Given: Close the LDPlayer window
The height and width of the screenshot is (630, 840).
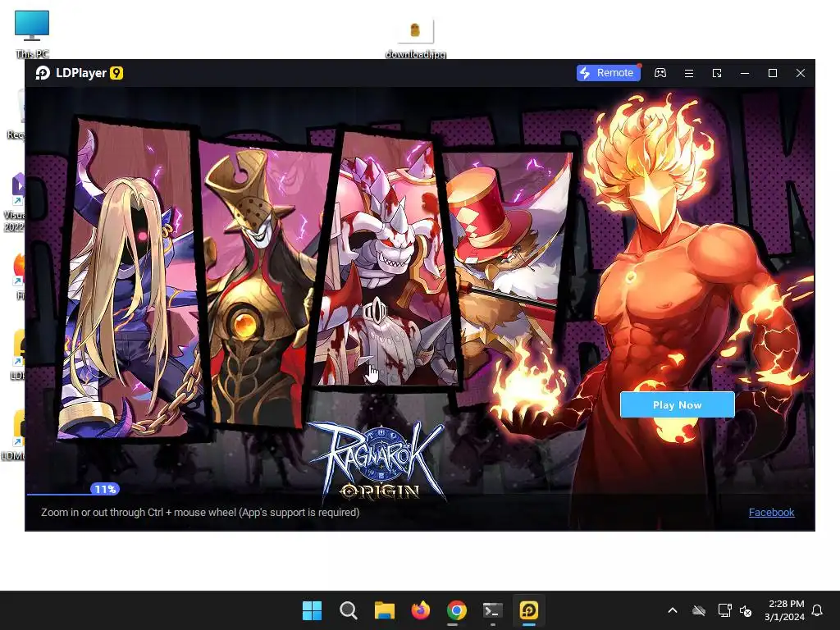Looking at the screenshot, I should [x=801, y=73].
